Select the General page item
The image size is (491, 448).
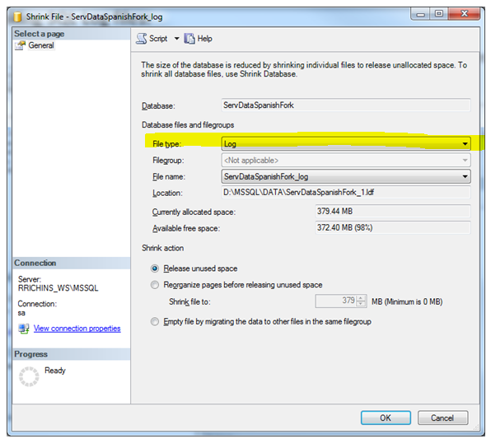coord(41,45)
